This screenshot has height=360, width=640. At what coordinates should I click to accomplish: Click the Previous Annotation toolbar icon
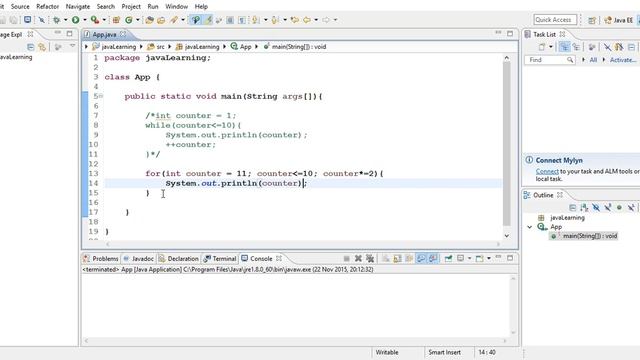point(275,20)
